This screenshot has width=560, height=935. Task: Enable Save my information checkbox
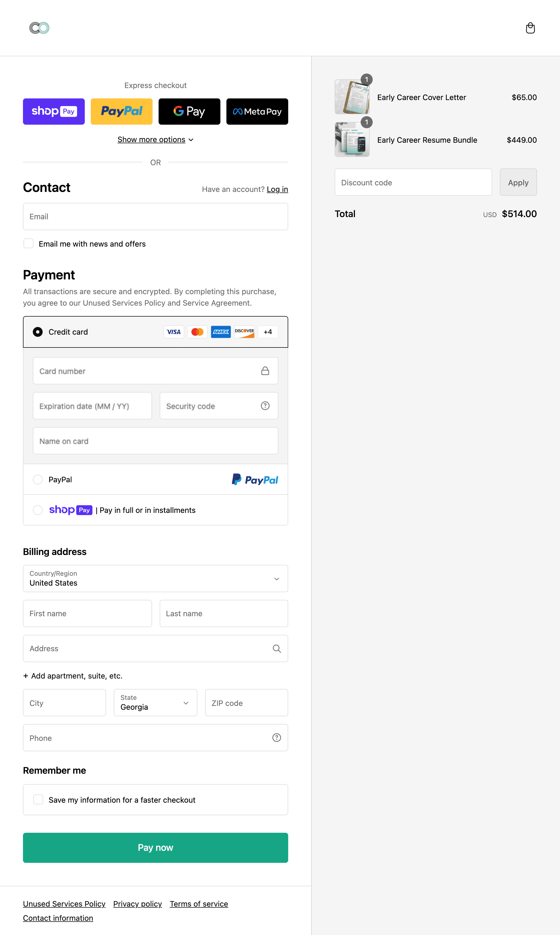(39, 800)
